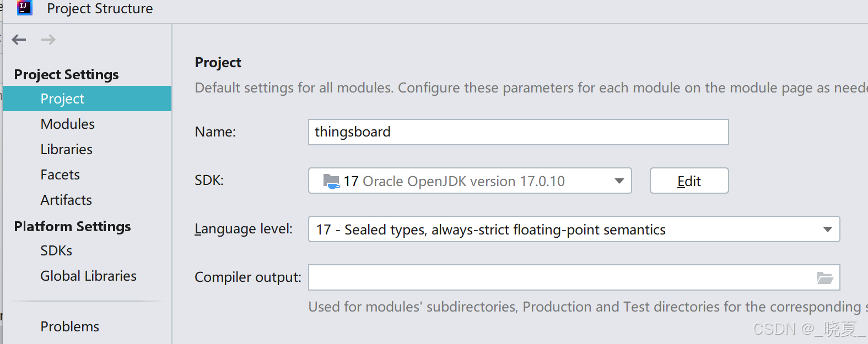Viewport: 868px width, 344px height.
Task: Open the SDK dropdown arrow
Action: pyautogui.click(x=619, y=181)
